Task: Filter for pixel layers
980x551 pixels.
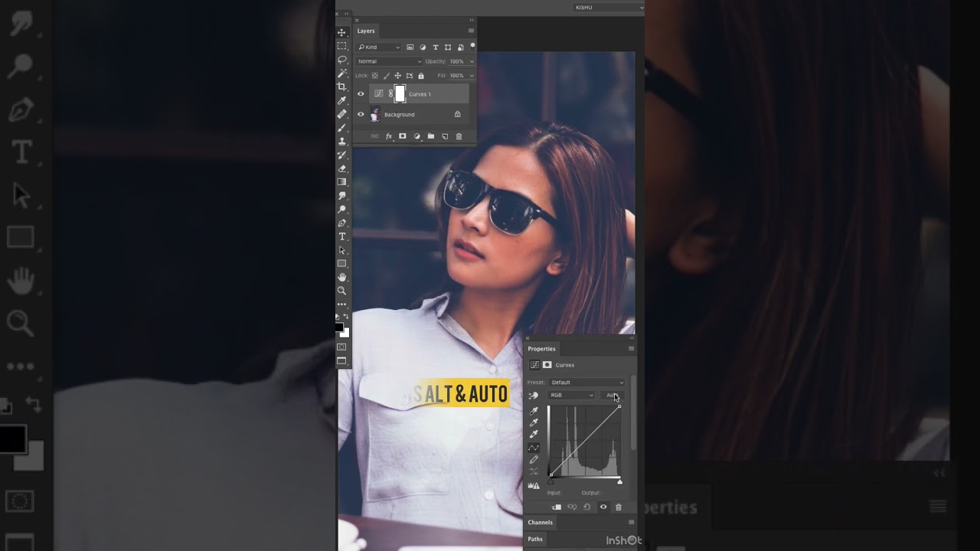Action: coord(410,47)
